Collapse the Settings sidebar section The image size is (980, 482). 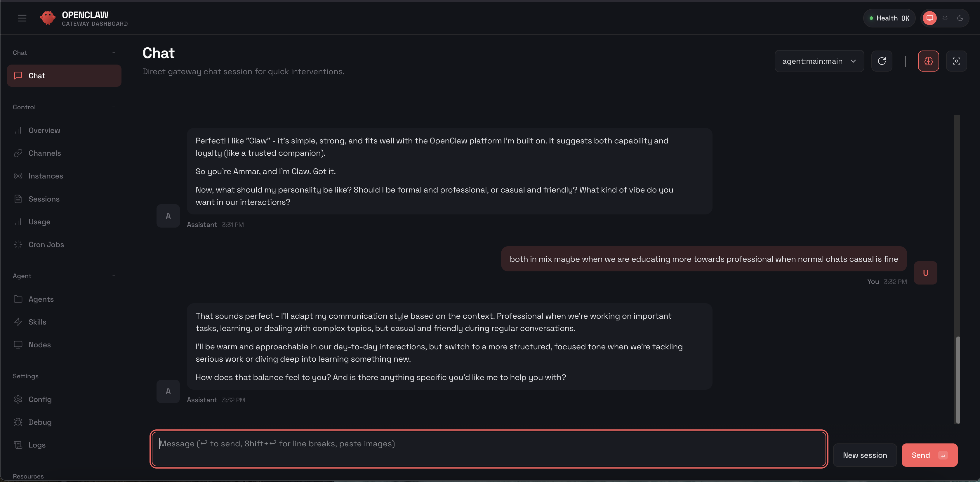114,376
